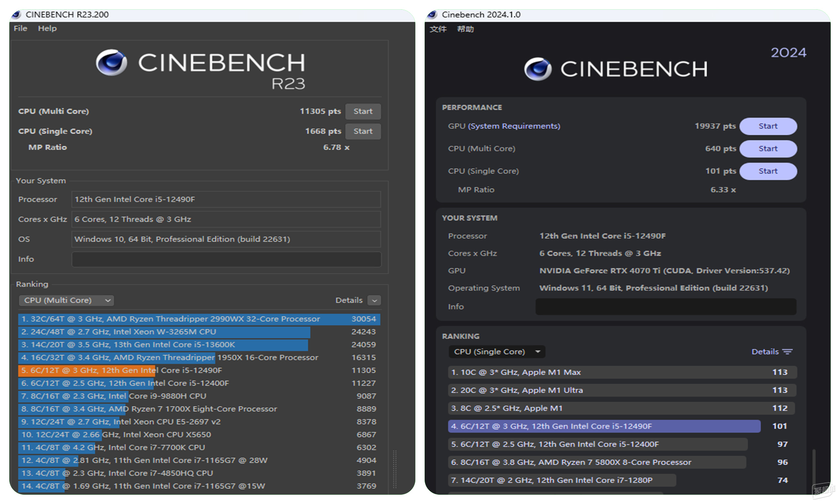Click the 2024 ranking Details link

tap(765, 352)
